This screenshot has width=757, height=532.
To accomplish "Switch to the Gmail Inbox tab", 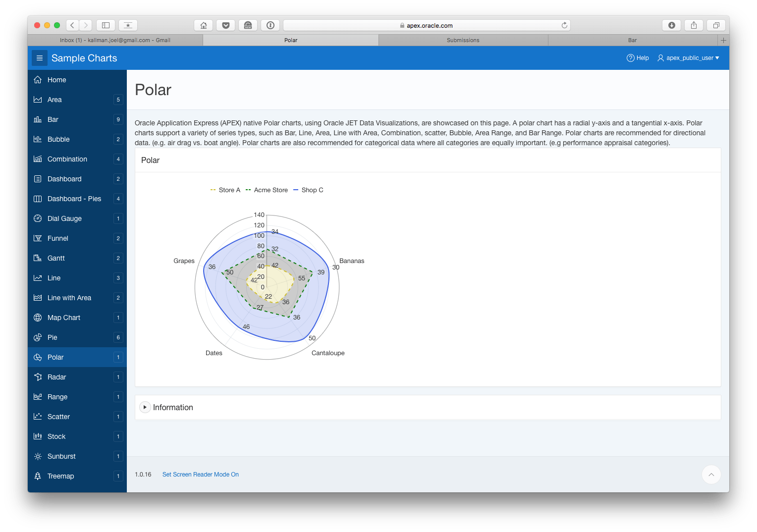I will (115, 40).
